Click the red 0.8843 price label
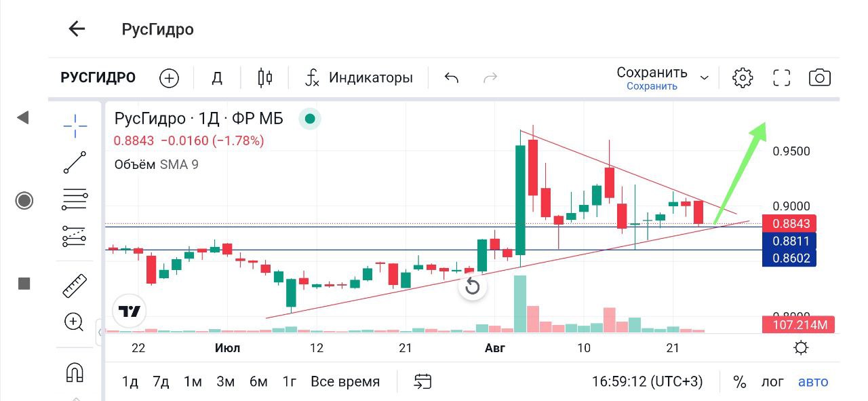The width and height of the screenshot is (868, 401). 795,223
